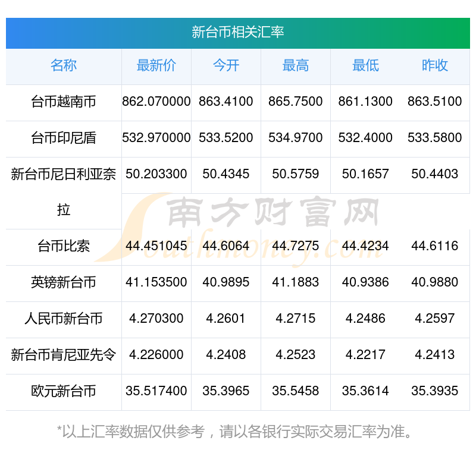
Task: Click previous close 40.9880
Action: [x=435, y=282]
